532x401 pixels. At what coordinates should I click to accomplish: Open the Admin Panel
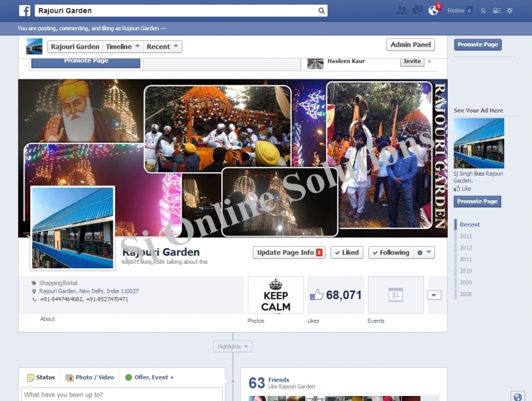(x=410, y=45)
